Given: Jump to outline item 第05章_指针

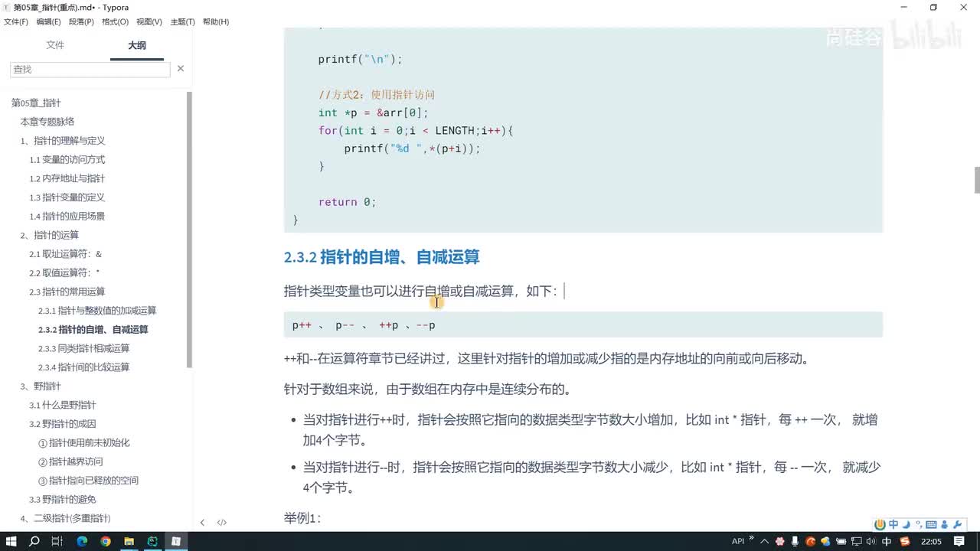Looking at the screenshot, I should [36, 103].
